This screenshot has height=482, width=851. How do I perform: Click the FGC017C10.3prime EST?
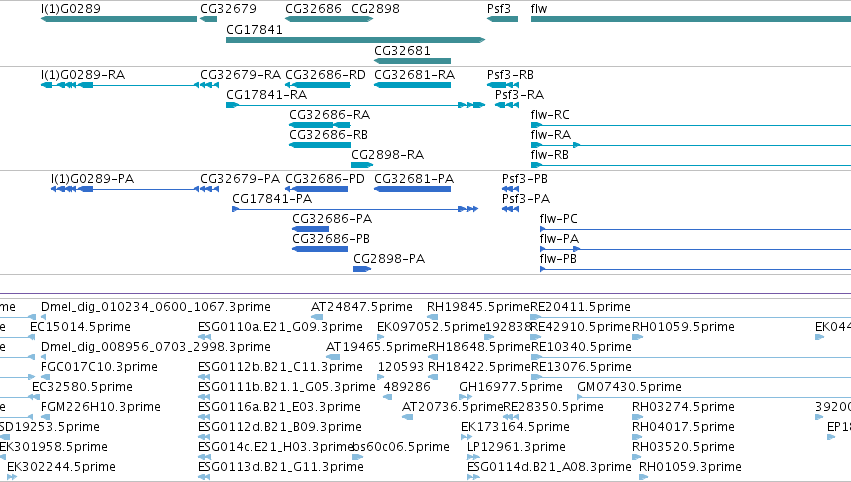coord(46,377)
